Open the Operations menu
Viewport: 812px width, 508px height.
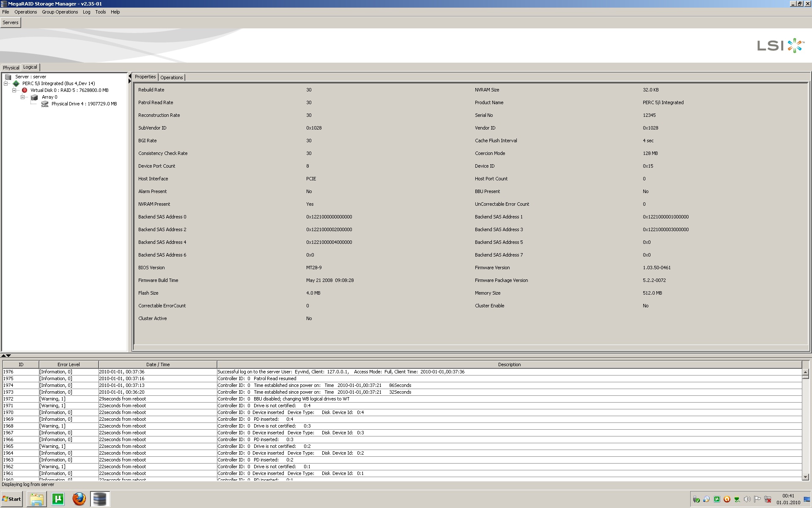26,12
